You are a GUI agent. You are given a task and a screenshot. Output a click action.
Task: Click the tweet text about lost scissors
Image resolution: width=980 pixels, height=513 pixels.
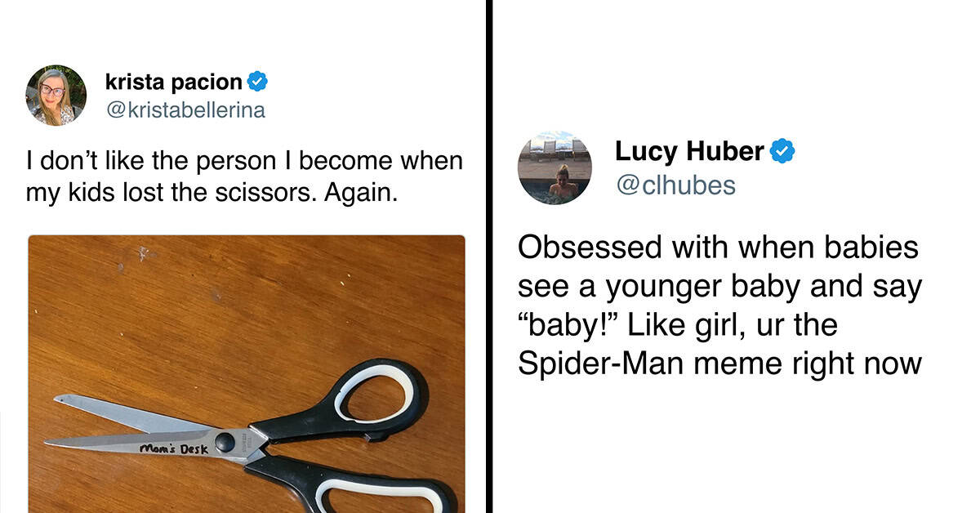[x=244, y=176]
